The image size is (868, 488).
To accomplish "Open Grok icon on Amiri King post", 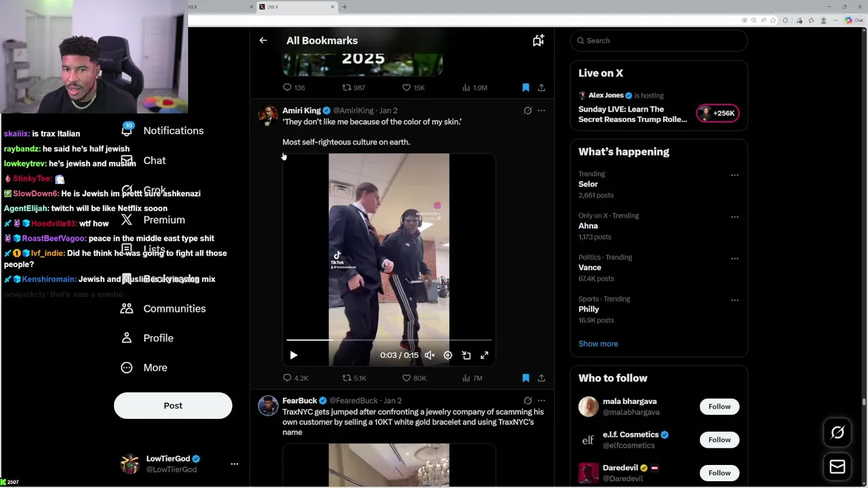I will point(528,110).
